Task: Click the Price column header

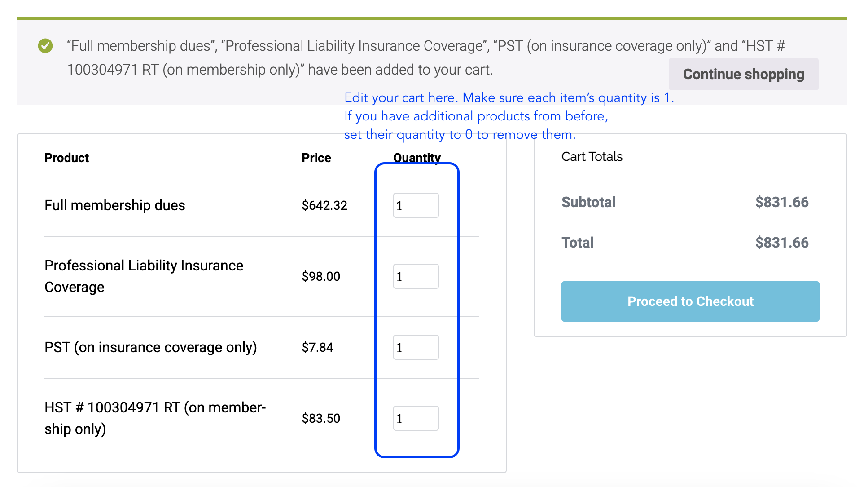Action: (316, 158)
